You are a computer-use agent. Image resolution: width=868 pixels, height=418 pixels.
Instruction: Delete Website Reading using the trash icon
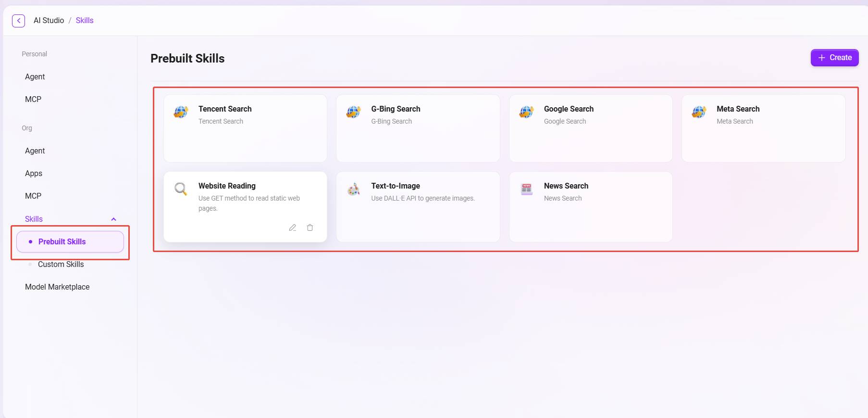[x=310, y=228]
